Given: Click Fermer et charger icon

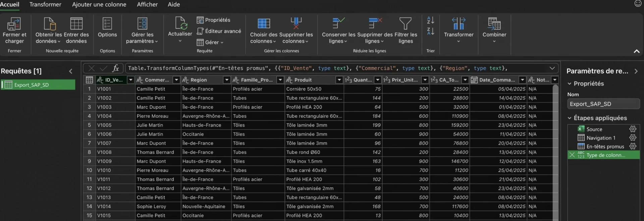Looking at the screenshot, I should pos(14,24).
